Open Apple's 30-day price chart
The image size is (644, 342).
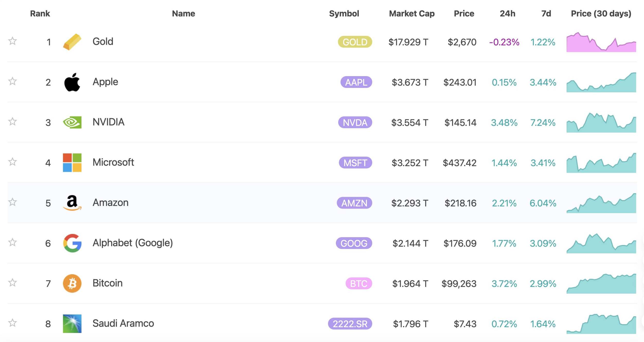tap(601, 82)
